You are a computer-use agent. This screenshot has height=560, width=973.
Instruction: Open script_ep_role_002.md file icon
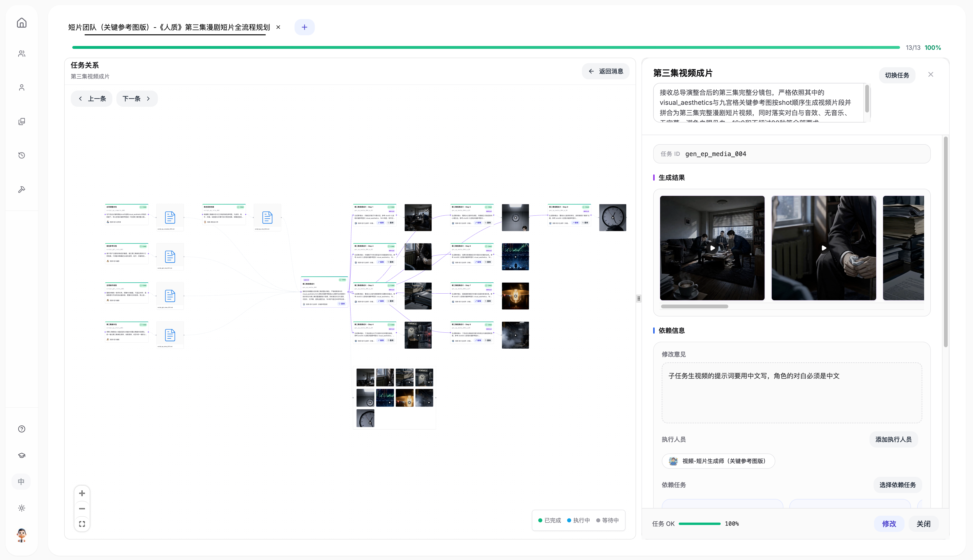click(268, 218)
